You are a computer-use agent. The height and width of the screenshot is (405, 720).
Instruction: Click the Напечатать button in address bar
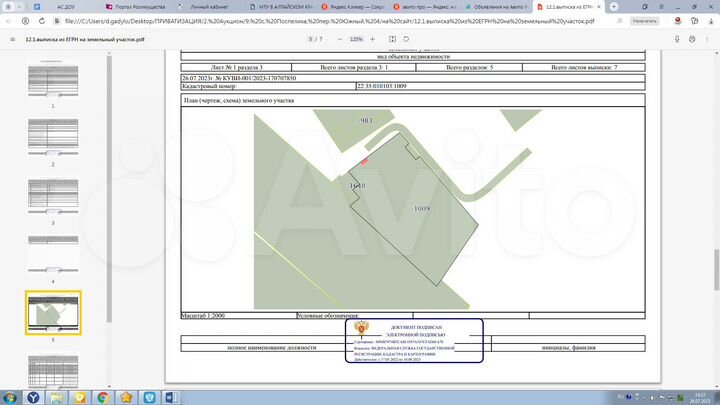[644, 21]
